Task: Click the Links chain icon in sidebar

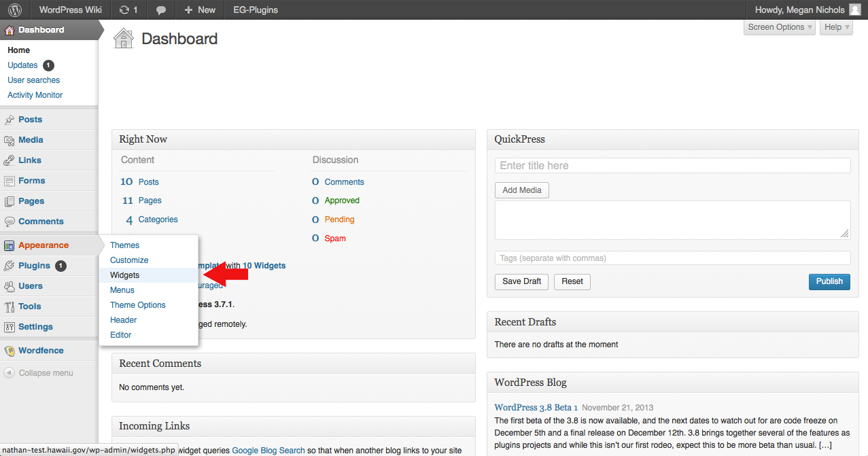Action: click(10, 160)
